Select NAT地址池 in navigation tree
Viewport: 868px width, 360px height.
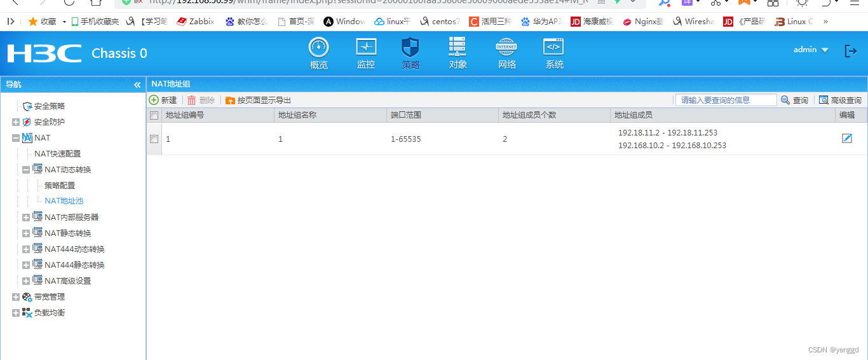pyautogui.click(x=64, y=201)
